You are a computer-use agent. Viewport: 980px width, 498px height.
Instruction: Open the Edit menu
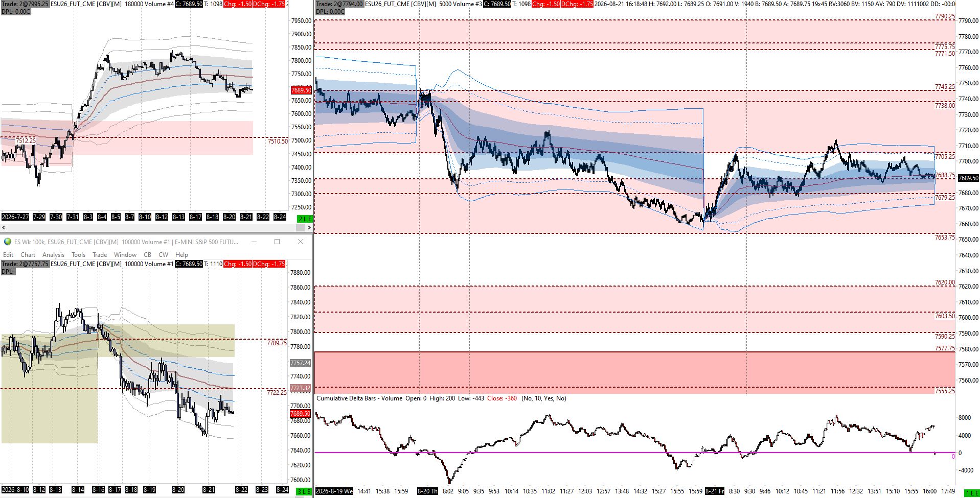[8, 254]
